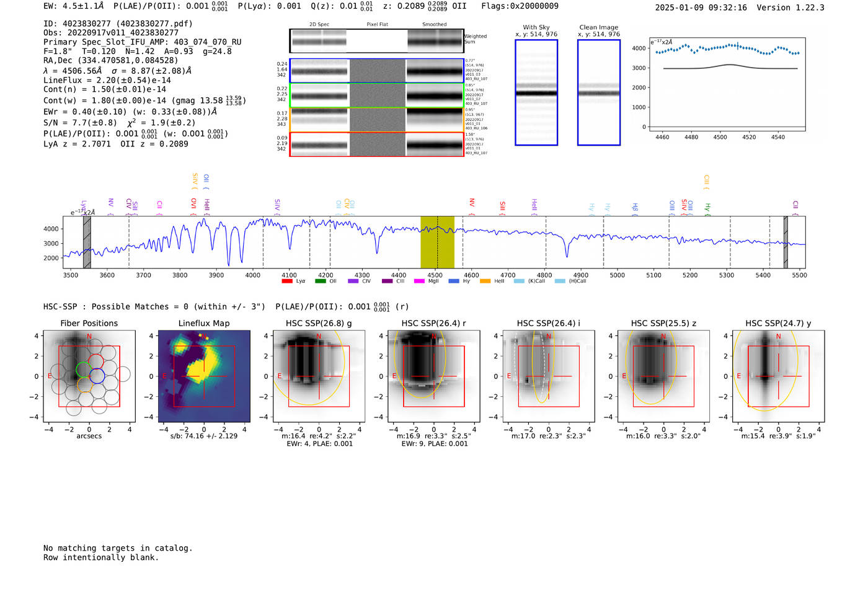Open the HSC SSP(26.8) g cutout
This screenshot has width=868, height=591.
[x=319, y=376]
